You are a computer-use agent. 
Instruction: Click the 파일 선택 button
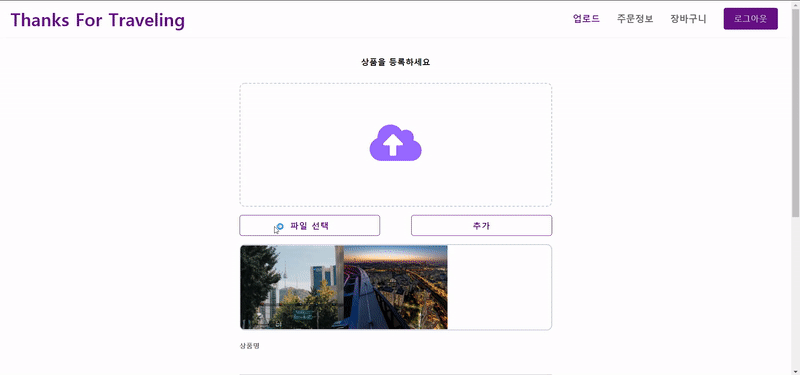(x=310, y=226)
